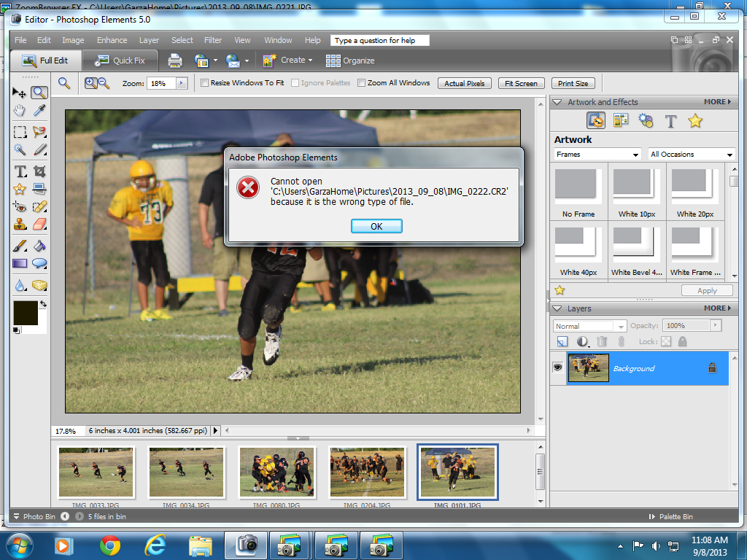Open the Frames category dropdown
The image size is (747, 560).
coord(596,155)
